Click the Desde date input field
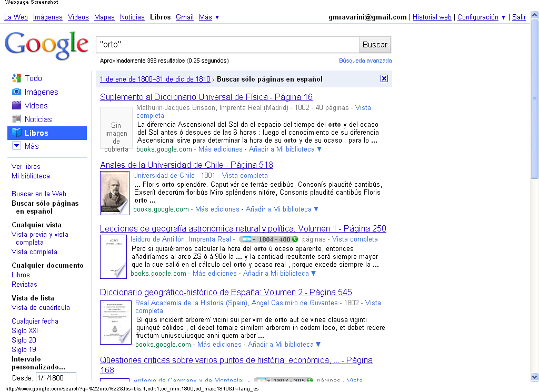This screenshot has height=392, width=539. pyautogui.click(x=56, y=377)
